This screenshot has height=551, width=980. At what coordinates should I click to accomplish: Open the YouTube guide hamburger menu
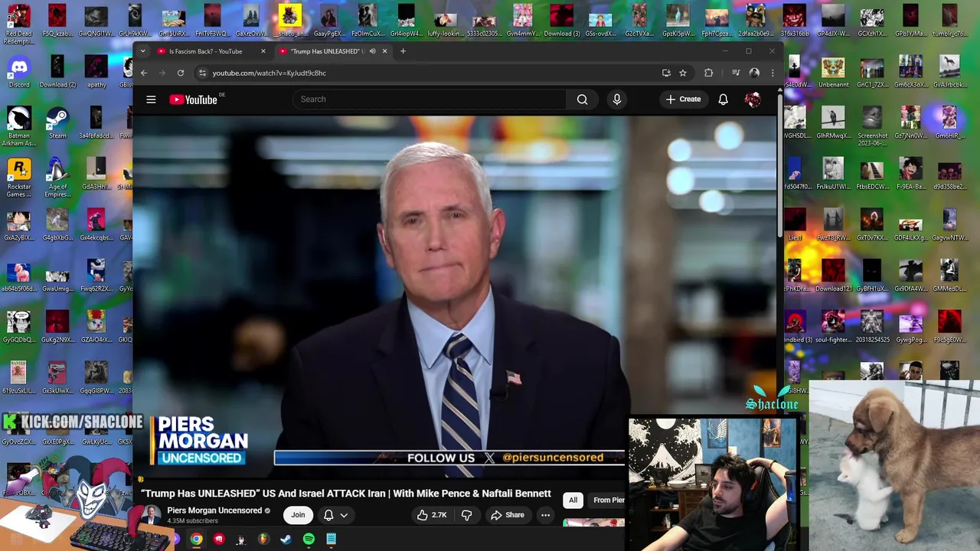pyautogui.click(x=151, y=99)
